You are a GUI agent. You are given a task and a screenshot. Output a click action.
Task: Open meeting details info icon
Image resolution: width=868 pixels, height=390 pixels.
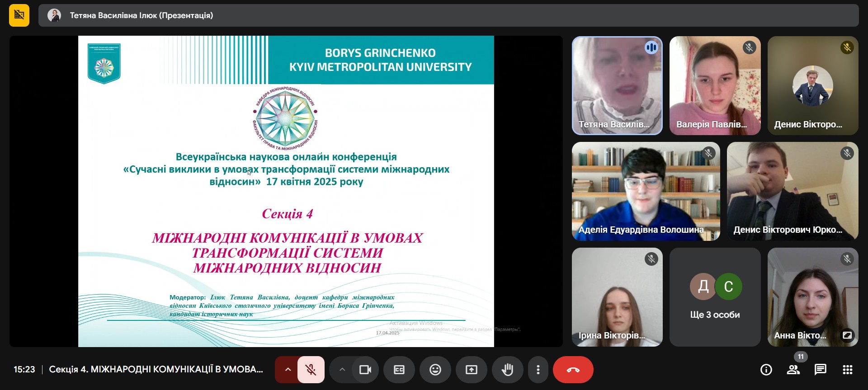tap(766, 370)
